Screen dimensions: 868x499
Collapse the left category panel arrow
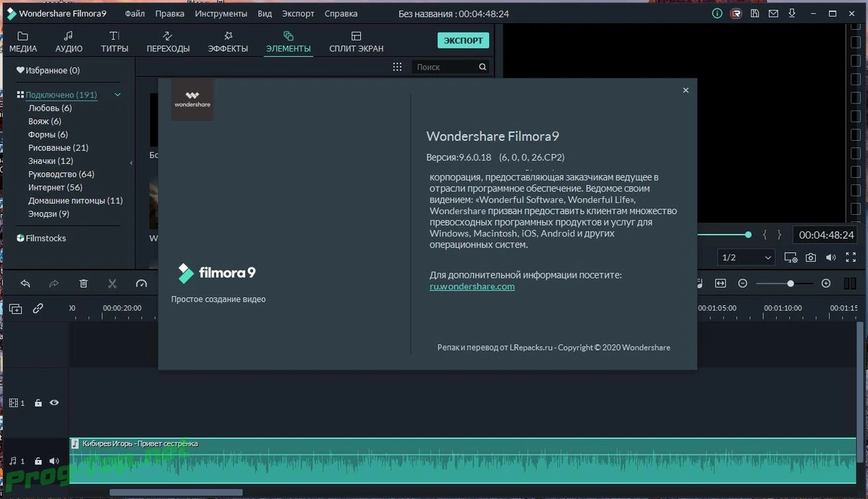coord(131,163)
